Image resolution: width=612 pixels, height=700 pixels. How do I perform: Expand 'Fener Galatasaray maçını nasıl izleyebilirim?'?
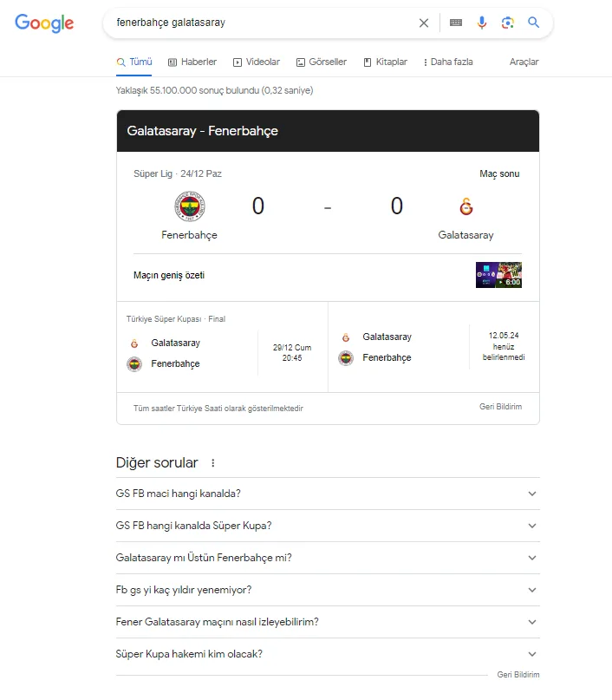point(328,622)
